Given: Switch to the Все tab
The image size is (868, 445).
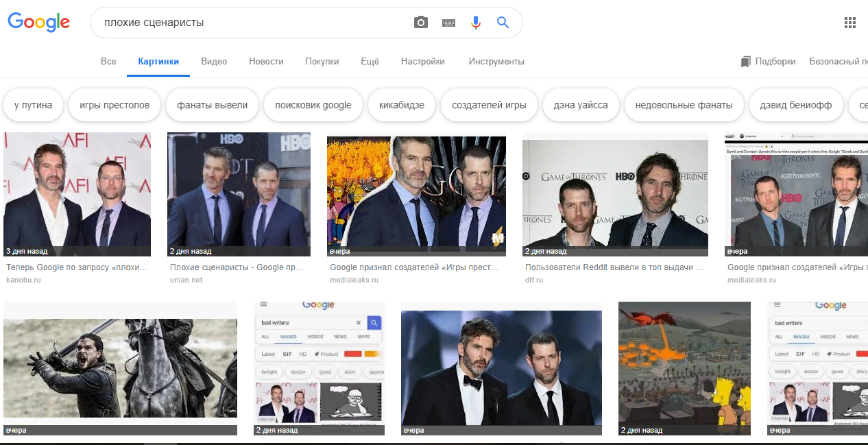Looking at the screenshot, I should 108,62.
